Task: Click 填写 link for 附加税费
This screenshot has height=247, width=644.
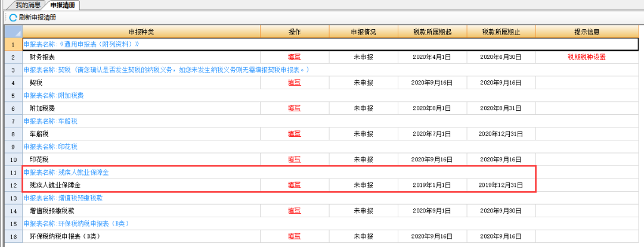Action: click(x=295, y=108)
